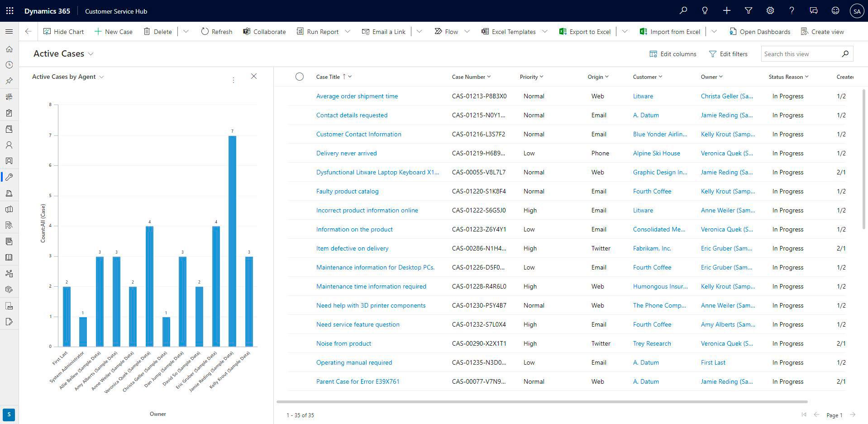Screen dimensions: 868x424
Task: Open Active Cases view selector dropdown
Action: (x=63, y=53)
